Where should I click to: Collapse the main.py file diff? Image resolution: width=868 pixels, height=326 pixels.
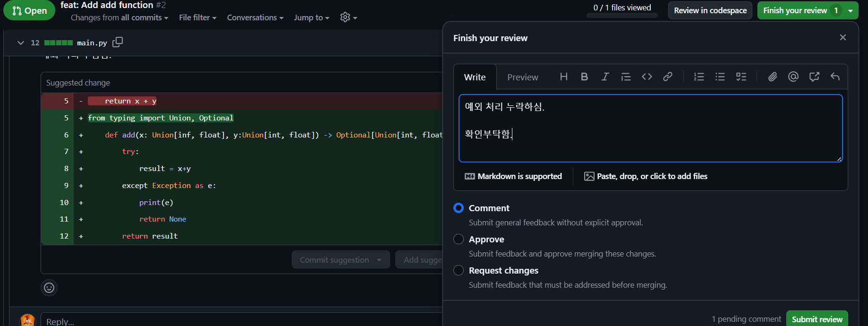point(20,43)
